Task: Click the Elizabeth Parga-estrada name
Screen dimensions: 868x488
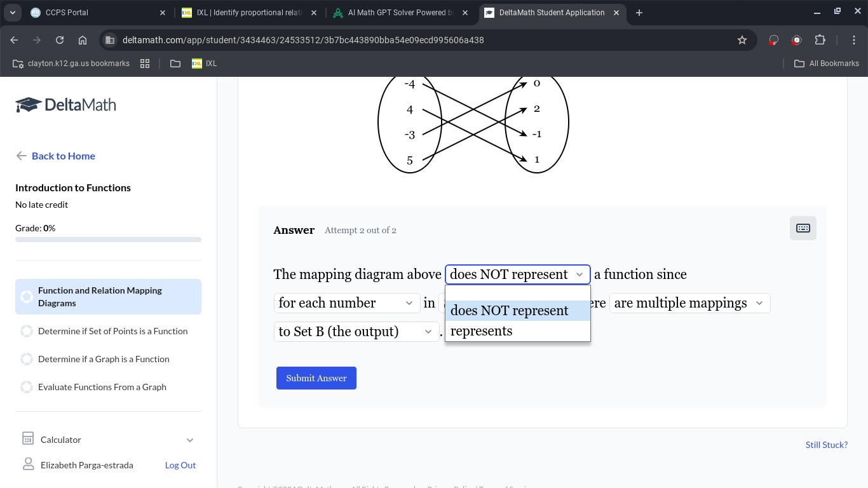Action: (87, 465)
